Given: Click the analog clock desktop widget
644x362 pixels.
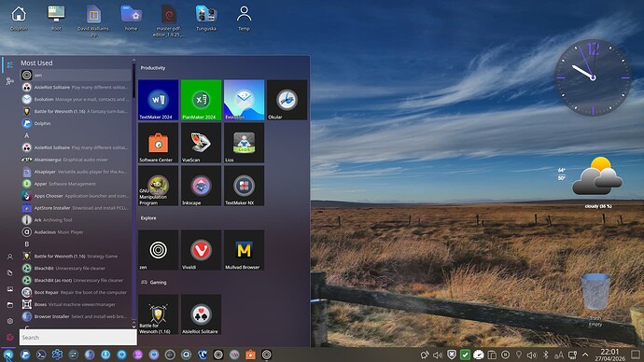Looking at the screenshot, I should [x=593, y=77].
